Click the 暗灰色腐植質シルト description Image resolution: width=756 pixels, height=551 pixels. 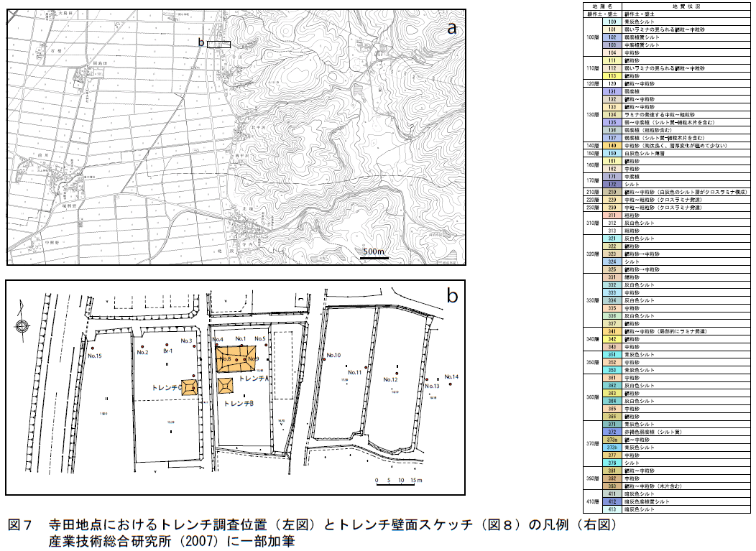(647, 502)
